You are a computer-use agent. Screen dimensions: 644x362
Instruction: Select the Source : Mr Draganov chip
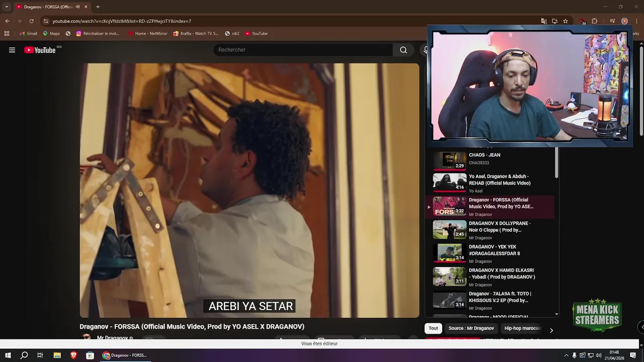tap(471, 328)
